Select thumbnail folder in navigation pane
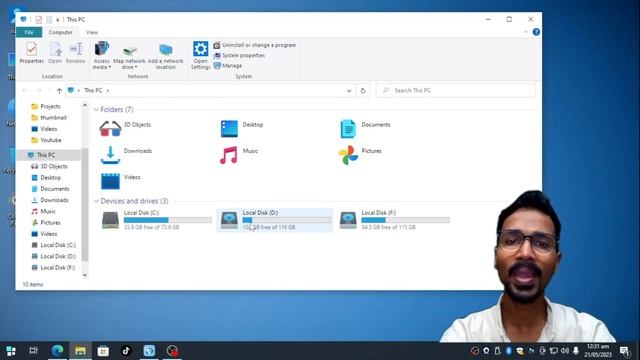The image size is (640, 360). click(x=53, y=118)
